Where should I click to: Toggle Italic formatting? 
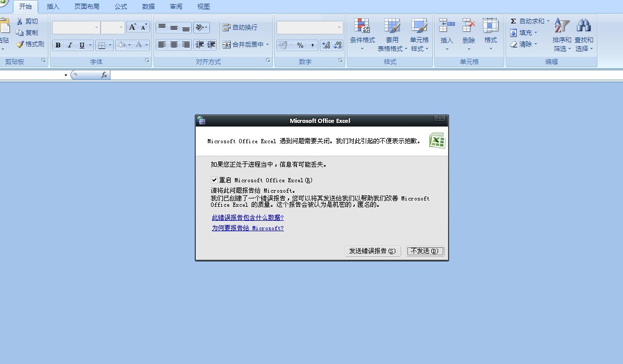pyautogui.click(x=70, y=45)
